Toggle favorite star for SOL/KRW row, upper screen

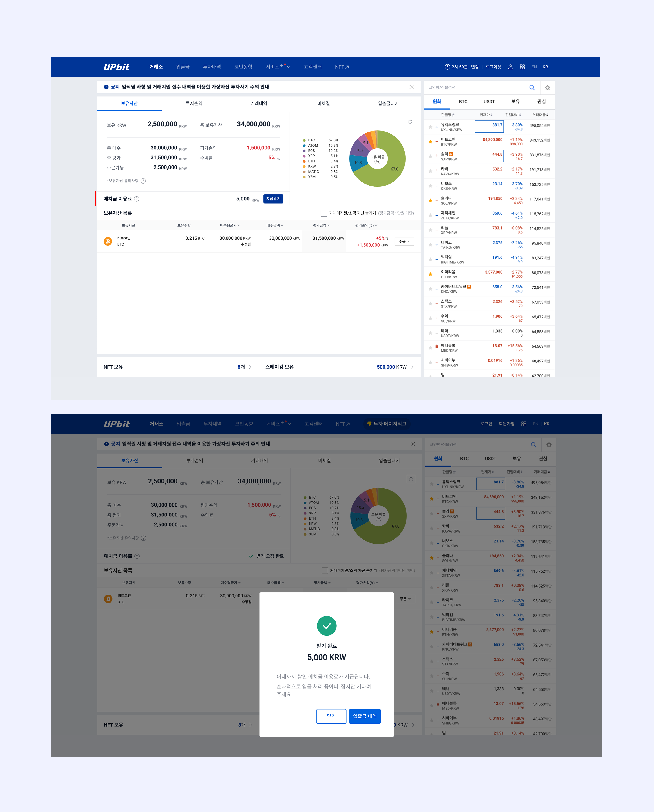(430, 200)
